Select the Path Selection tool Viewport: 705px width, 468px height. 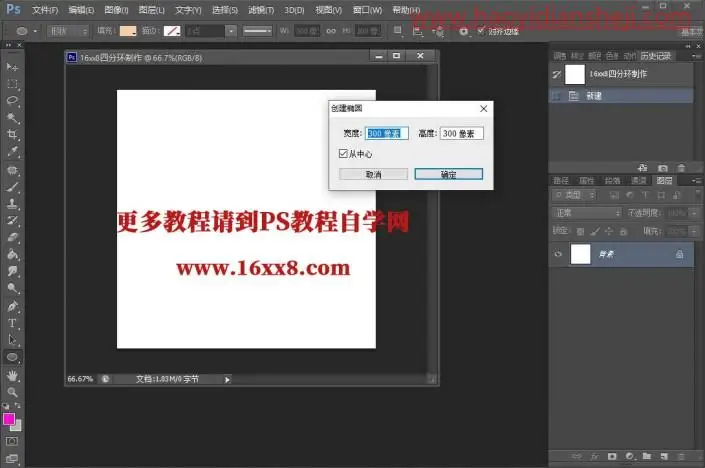(x=12, y=340)
